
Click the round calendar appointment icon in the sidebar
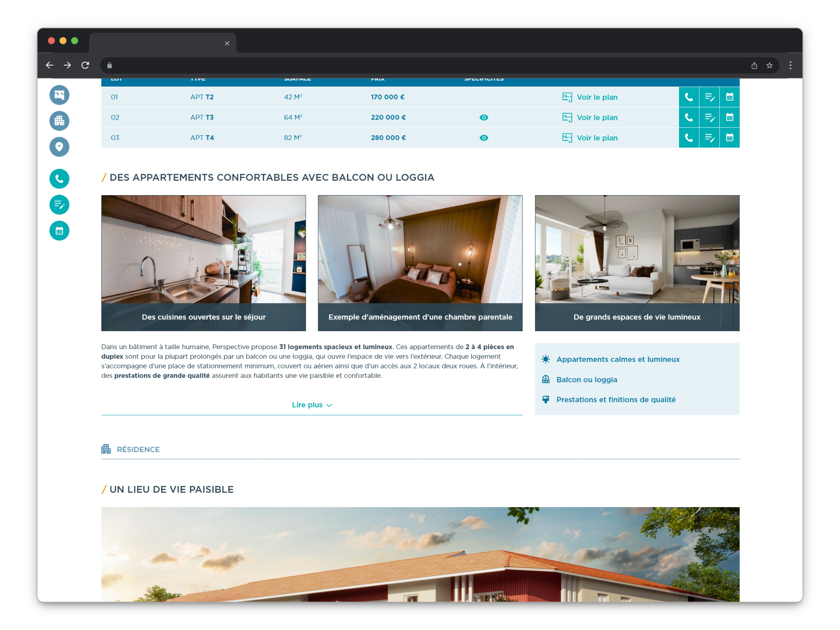pyautogui.click(x=59, y=231)
